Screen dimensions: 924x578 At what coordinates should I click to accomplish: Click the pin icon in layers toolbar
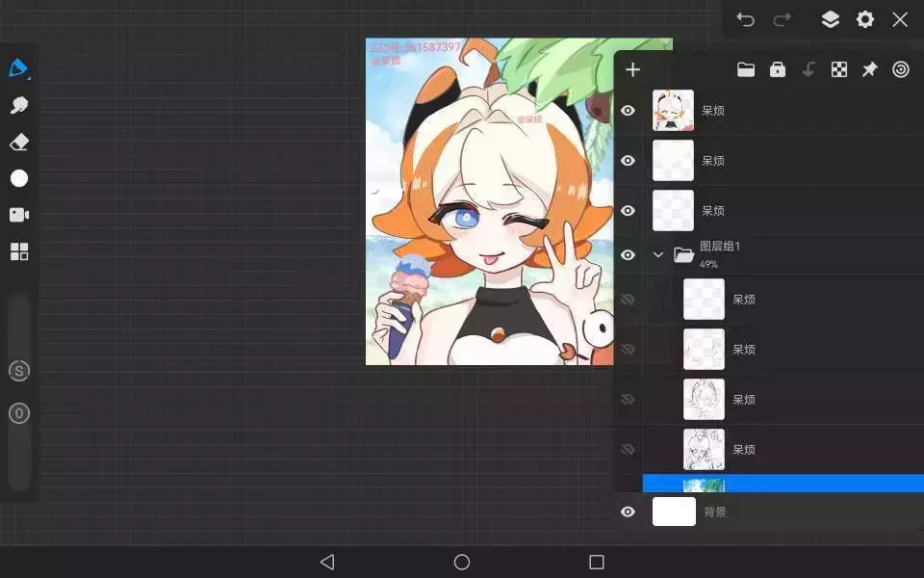point(870,69)
